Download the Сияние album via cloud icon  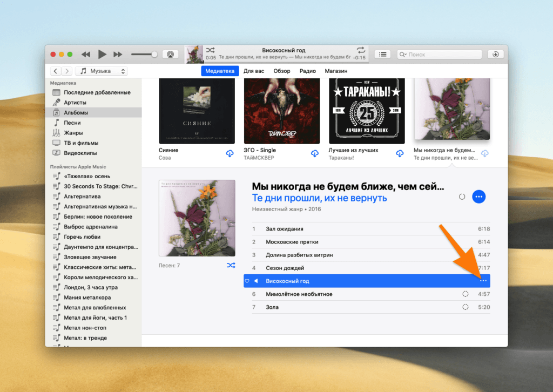tap(230, 154)
